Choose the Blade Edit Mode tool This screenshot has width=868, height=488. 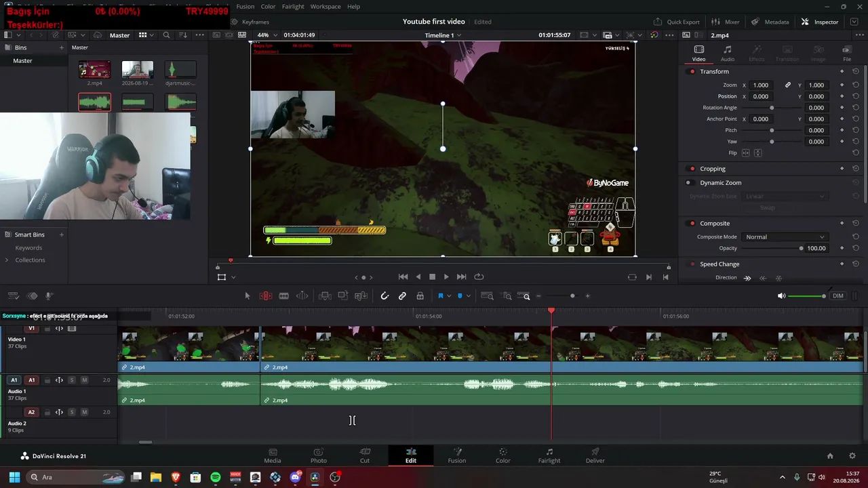tap(284, 296)
